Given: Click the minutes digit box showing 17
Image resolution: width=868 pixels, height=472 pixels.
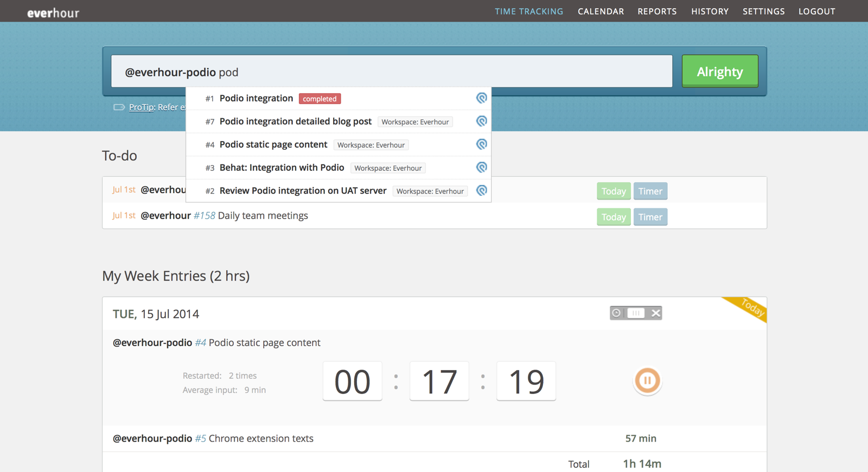Looking at the screenshot, I should tap(439, 381).
